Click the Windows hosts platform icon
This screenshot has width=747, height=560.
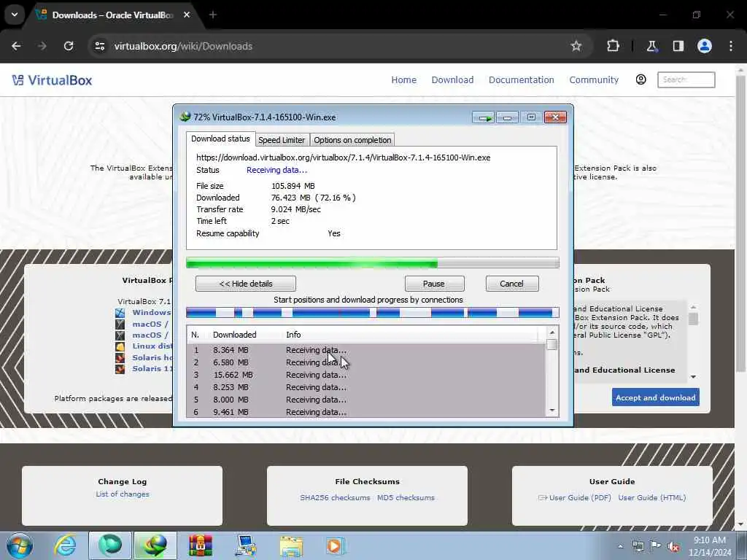(x=120, y=313)
